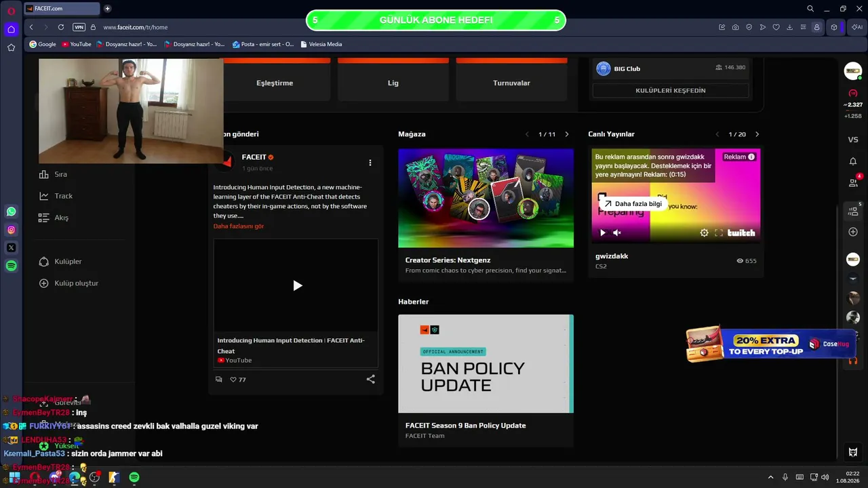Click Daha fazla bilgi on the stream ad

[633, 204]
